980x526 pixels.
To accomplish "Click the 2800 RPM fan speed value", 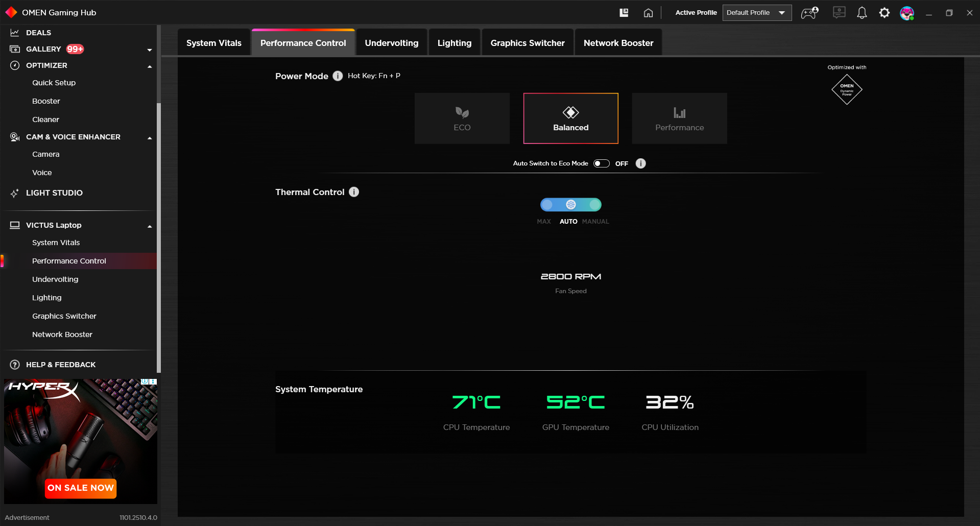I will coord(571,276).
